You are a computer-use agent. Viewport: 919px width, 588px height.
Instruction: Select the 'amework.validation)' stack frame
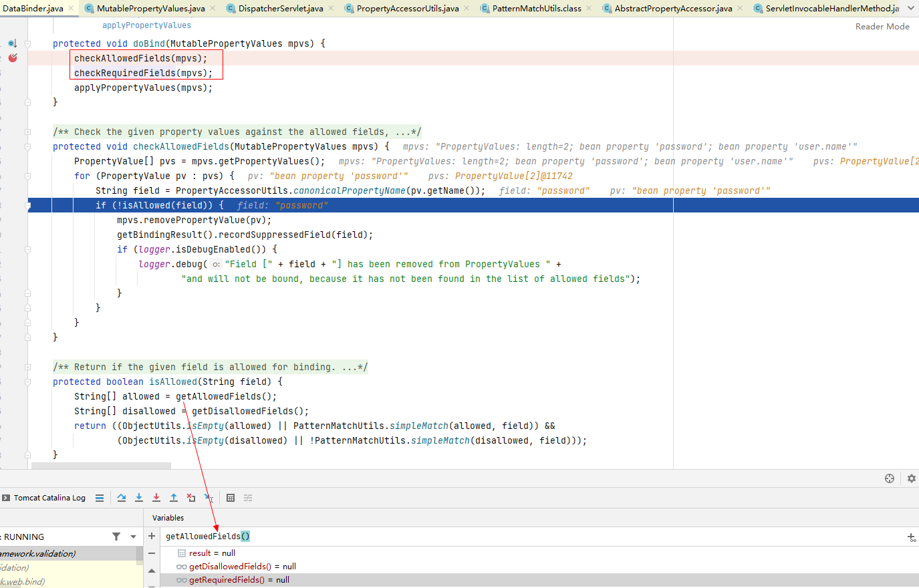pos(68,553)
